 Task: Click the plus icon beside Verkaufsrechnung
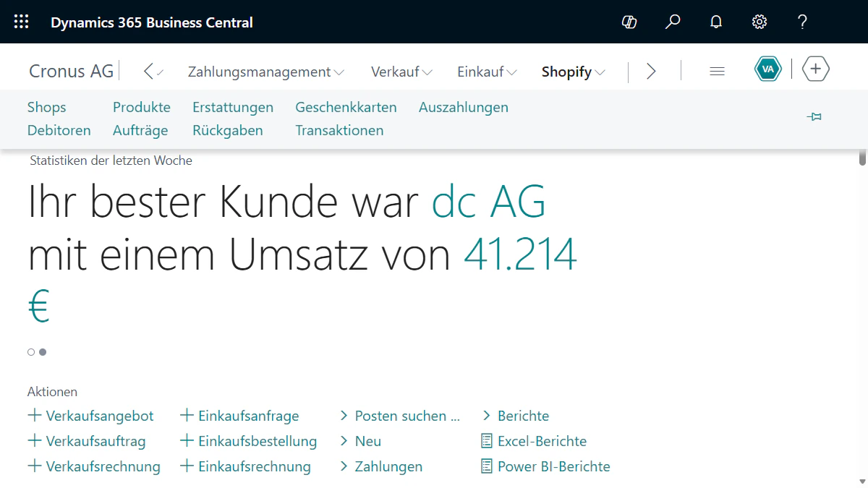[34, 466]
